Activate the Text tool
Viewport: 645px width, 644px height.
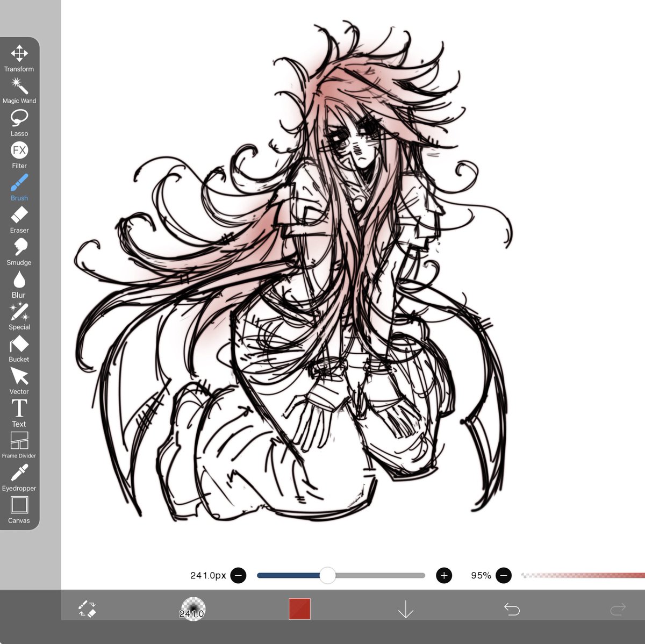(x=19, y=413)
